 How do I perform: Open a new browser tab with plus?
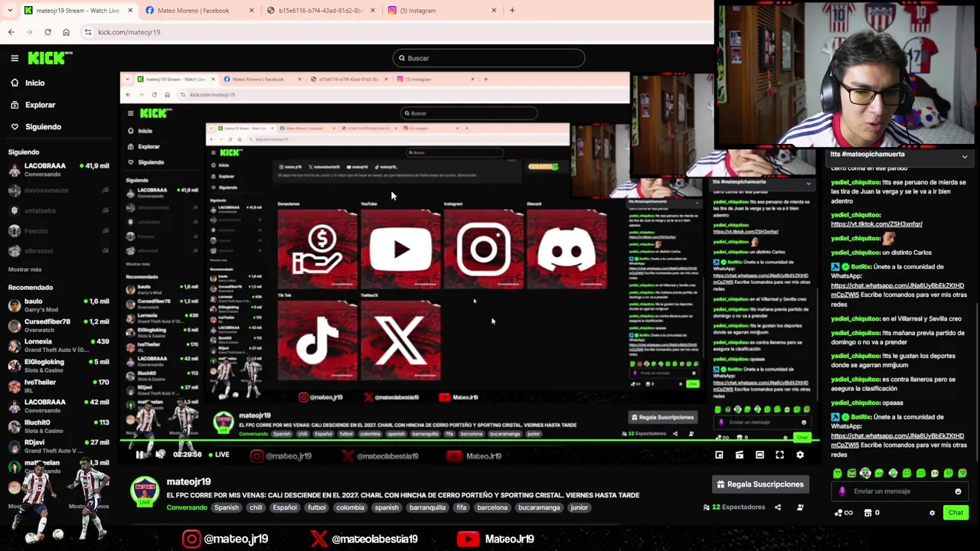click(x=512, y=10)
